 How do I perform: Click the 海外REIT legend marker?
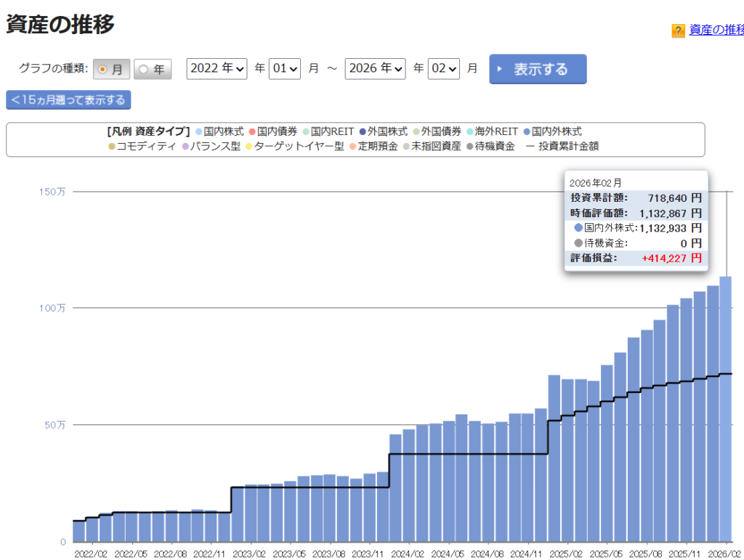[469, 132]
